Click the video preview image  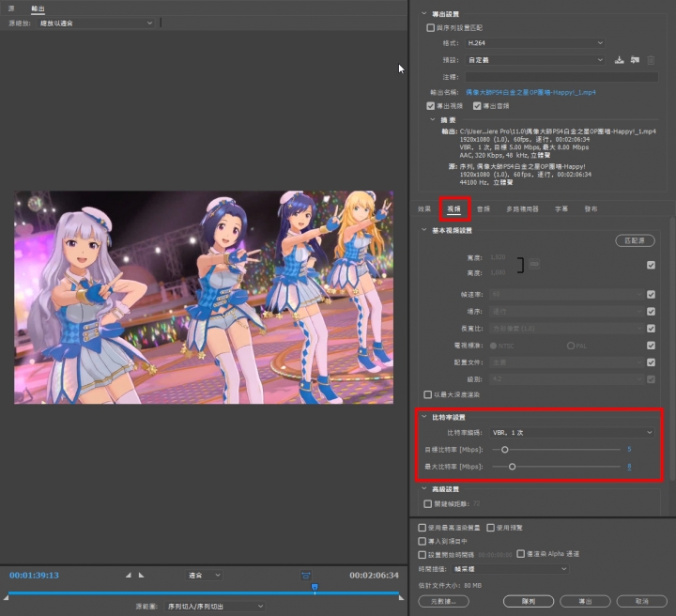pos(204,298)
